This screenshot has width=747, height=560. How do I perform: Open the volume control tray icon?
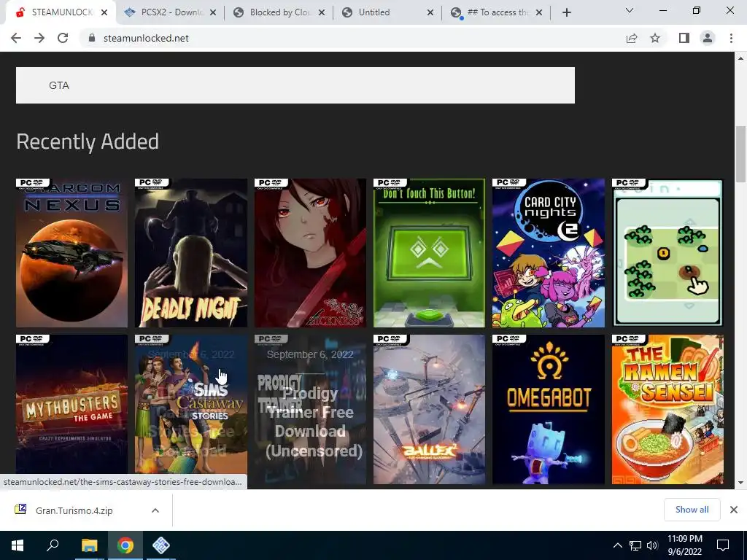click(652, 545)
